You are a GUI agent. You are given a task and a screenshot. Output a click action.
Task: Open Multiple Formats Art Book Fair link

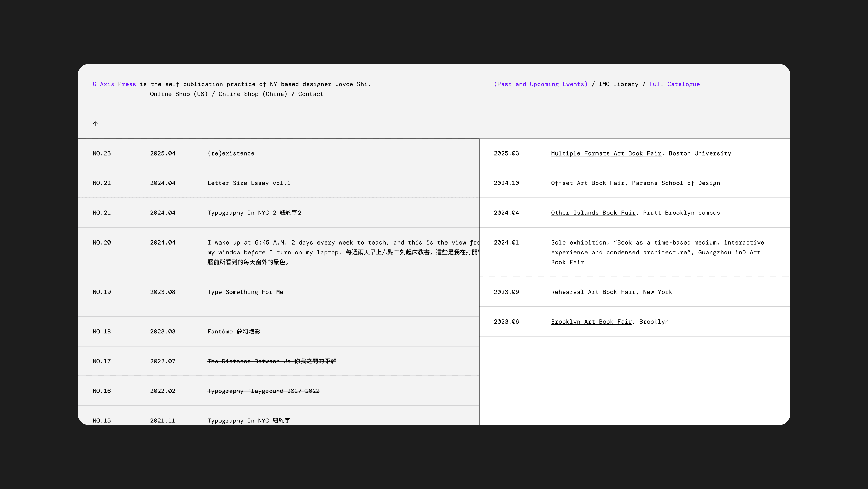tap(606, 153)
